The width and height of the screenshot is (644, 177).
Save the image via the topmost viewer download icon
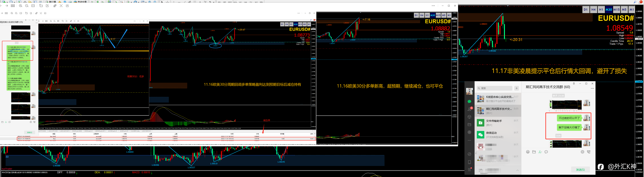[67, 6]
